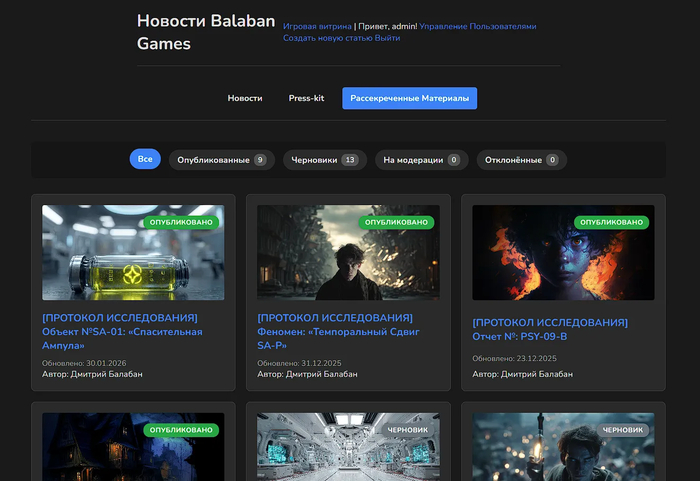The image size is (700, 481).
Task: Select the Рассекреченные Материалы tab
Action: click(x=409, y=98)
